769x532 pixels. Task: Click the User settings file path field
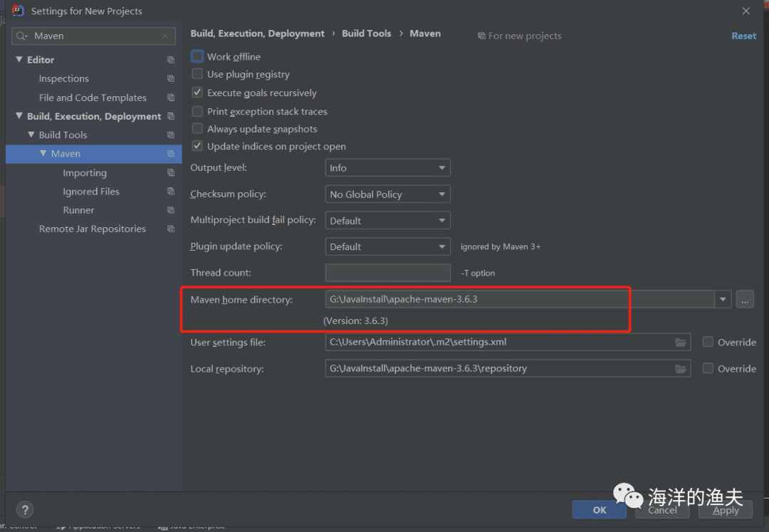[x=508, y=342]
